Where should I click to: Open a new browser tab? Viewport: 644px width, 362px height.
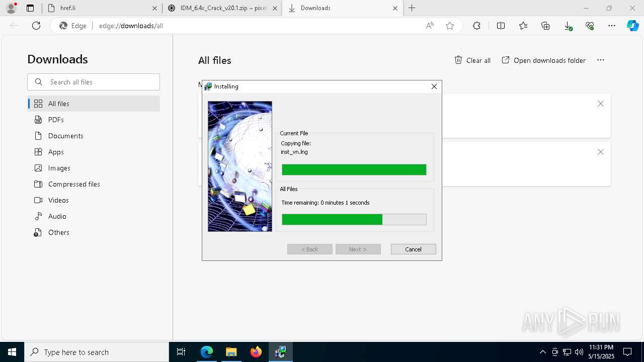point(412,8)
